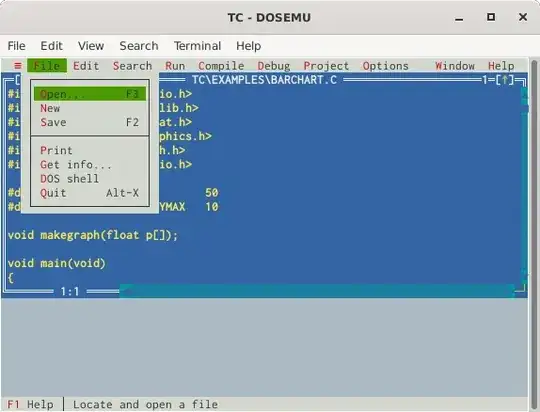The width and height of the screenshot is (540, 412).
Task: Open the Run menu
Action: (x=175, y=65)
